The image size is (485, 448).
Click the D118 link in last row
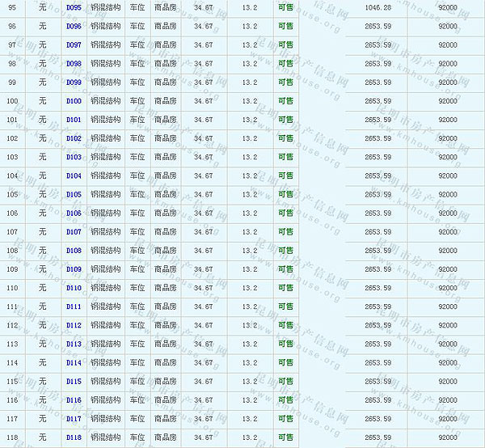74,437
